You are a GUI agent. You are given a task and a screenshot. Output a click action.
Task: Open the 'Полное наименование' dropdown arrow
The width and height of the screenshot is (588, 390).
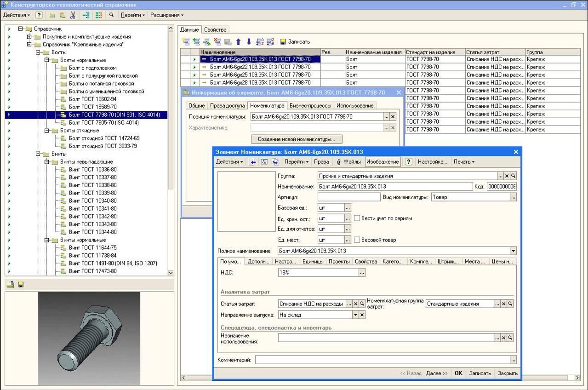[513, 251]
